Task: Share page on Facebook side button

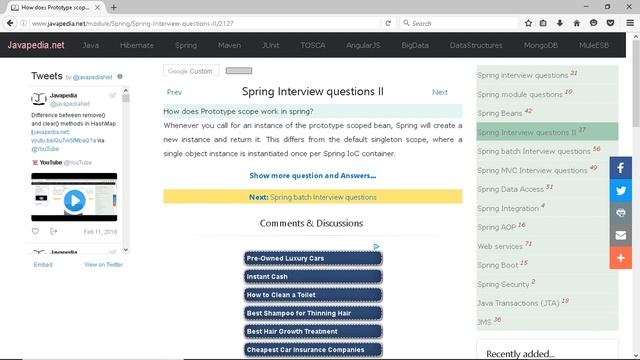Action: 620,168
